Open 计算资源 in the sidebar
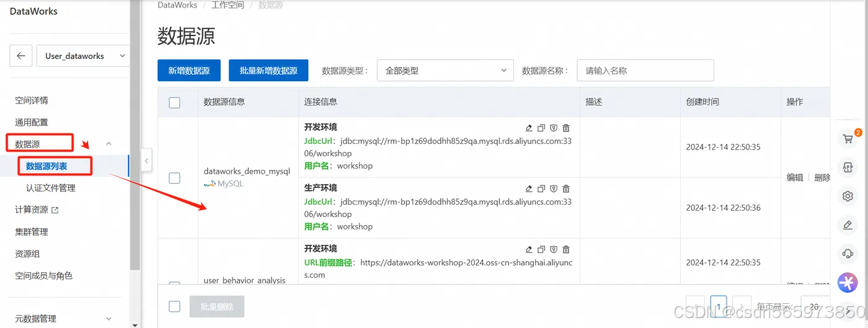Image resolution: width=868 pixels, height=328 pixels. click(x=32, y=210)
